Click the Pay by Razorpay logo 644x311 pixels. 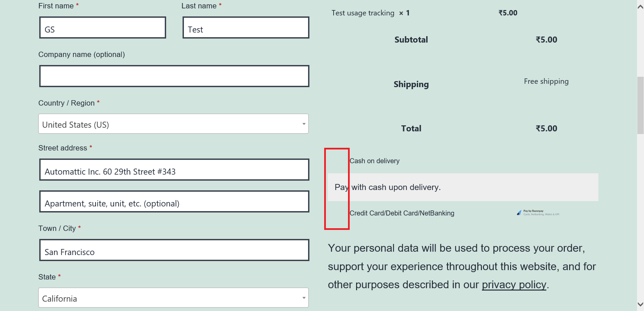click(x=537, y=212)
